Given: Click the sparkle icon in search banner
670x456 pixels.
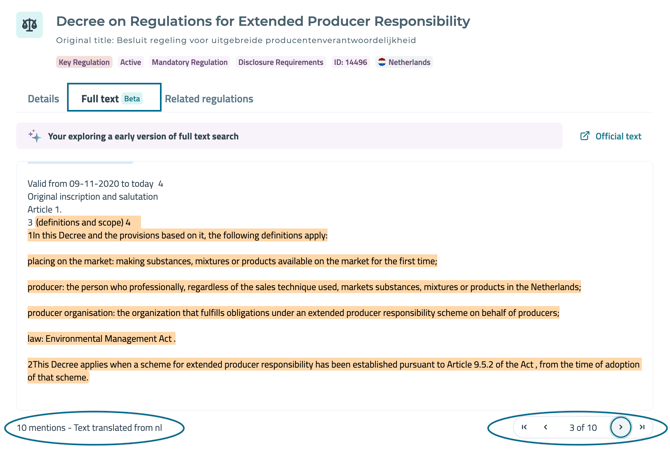Looking at the screenshot, I should (x=34, y=136).
